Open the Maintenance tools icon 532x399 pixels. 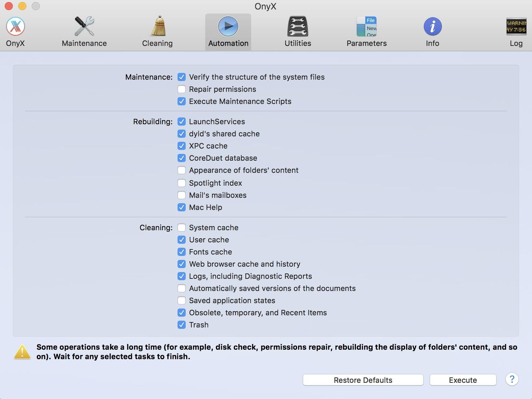tap(84, 27)
